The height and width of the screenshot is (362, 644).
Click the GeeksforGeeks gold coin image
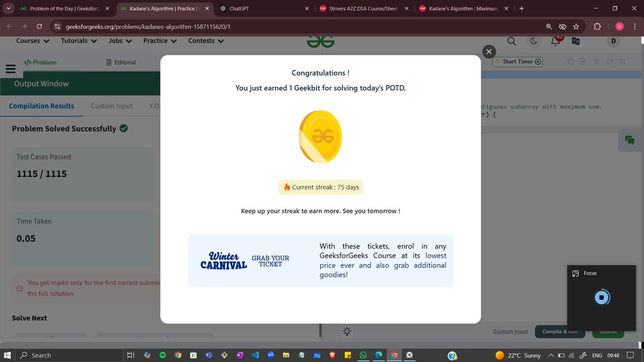(320, 136)
